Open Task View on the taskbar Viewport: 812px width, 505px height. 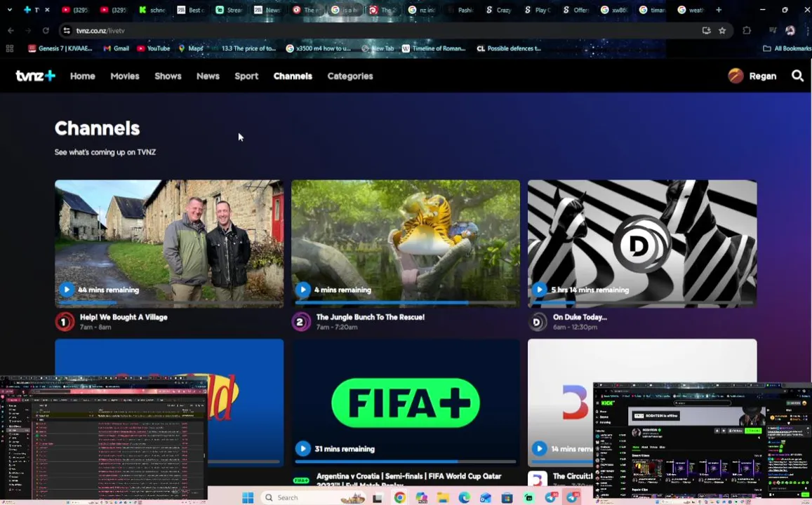point(378,498)
